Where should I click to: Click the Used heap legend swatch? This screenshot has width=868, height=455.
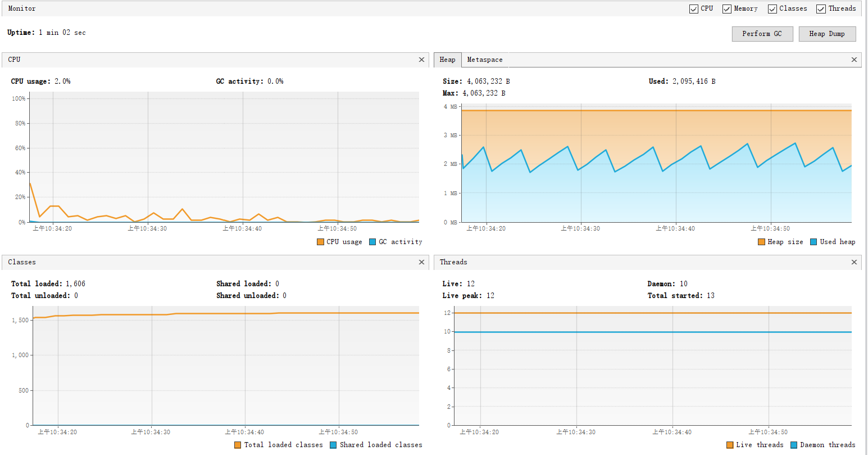point(814,242)
